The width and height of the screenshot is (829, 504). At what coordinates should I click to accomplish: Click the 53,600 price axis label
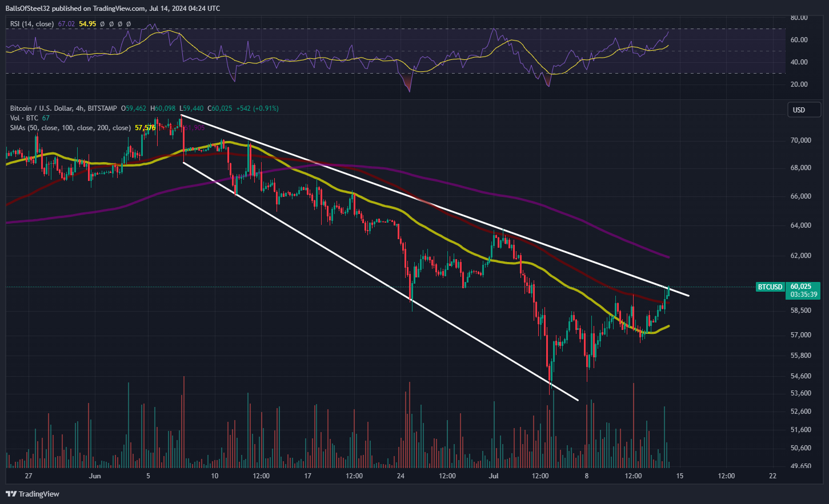click(800, 393)
